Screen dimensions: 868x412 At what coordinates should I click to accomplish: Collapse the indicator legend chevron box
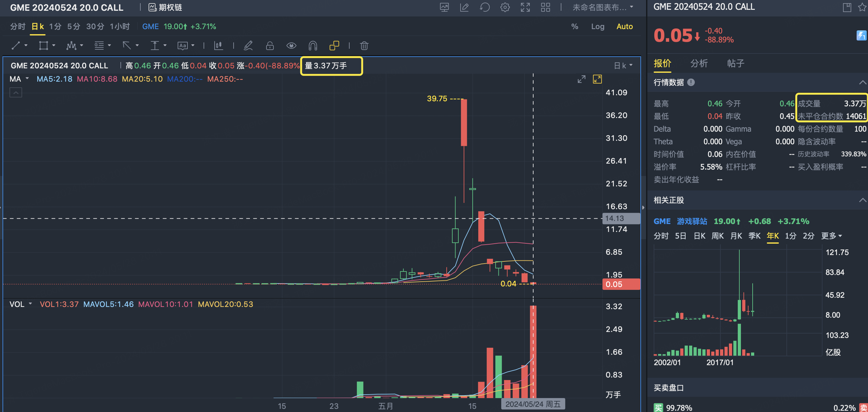point(16,92)
